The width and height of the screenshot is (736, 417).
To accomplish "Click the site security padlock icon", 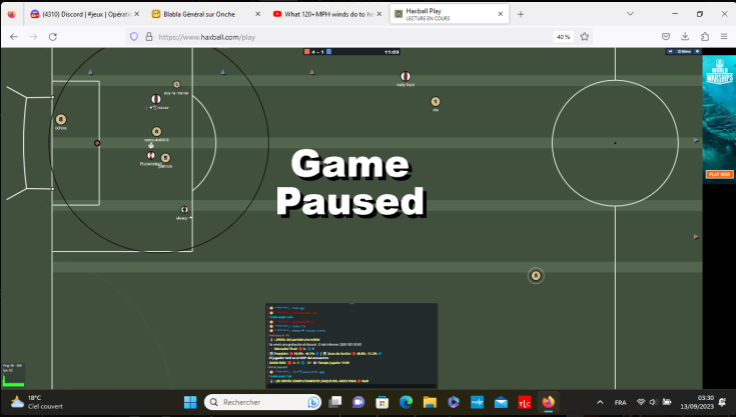I will point(149,37).
